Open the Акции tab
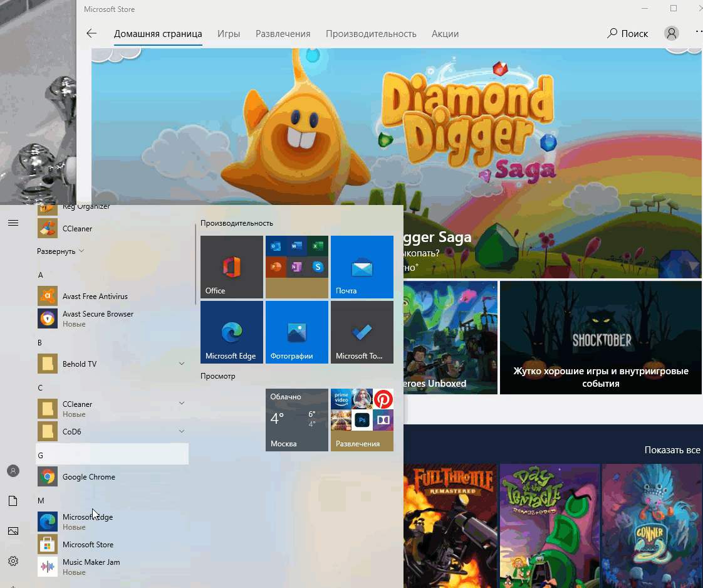Viewport: 703px width, 588px height. point(445,34)
